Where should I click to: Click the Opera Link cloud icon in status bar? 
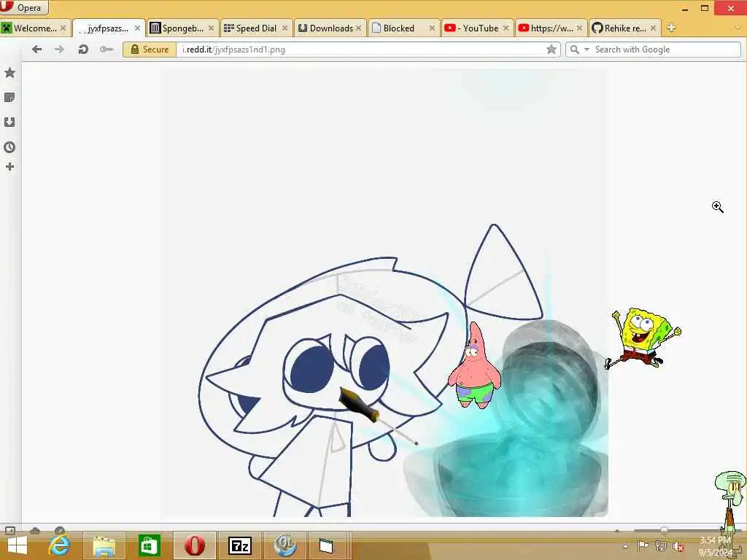(x=35, y=531)
